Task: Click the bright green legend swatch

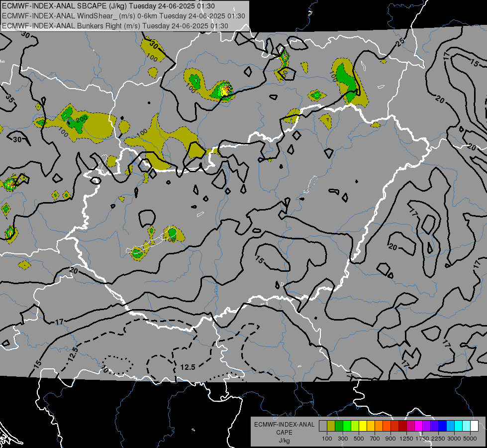Action: [347, 426]
